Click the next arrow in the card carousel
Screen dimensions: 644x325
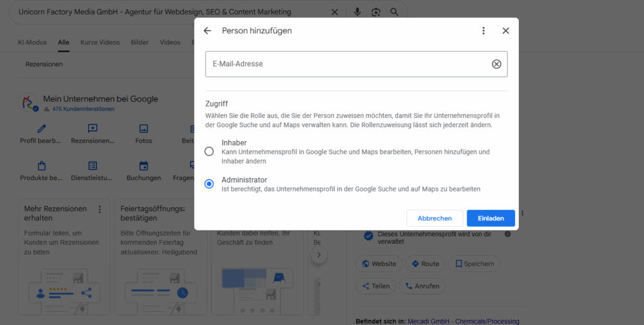[319, 255]
